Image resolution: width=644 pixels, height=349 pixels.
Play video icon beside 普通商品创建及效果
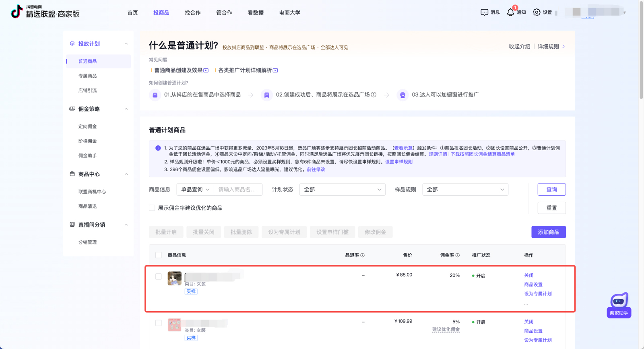point(206,70)
